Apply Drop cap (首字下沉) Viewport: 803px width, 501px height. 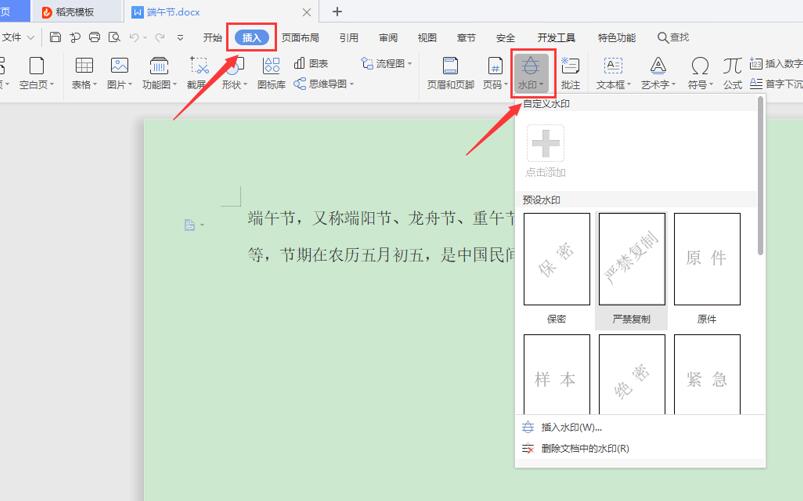pyautogui.click(x=776, y=84)
